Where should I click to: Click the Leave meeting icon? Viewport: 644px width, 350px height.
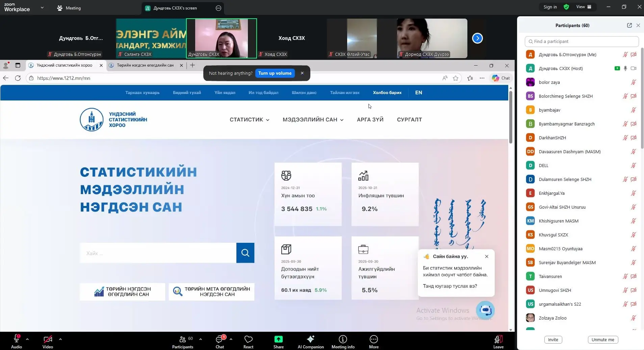(498, 339)
